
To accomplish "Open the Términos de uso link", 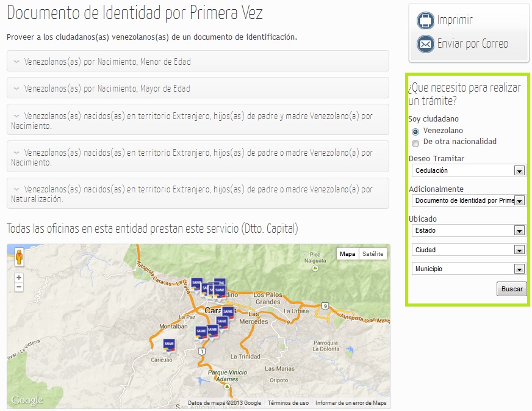I will (288, 403).
